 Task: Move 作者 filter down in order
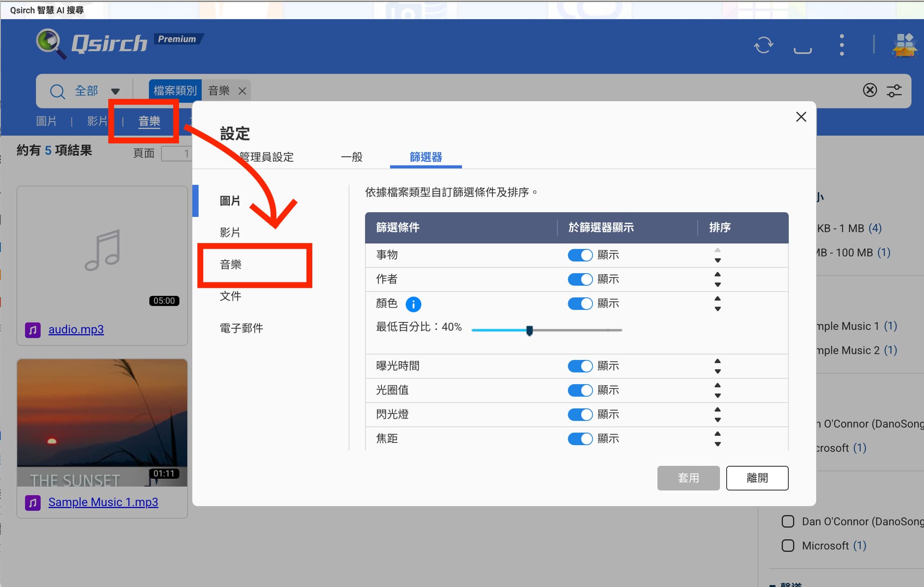pyautogui.click(x=718, y=285)
